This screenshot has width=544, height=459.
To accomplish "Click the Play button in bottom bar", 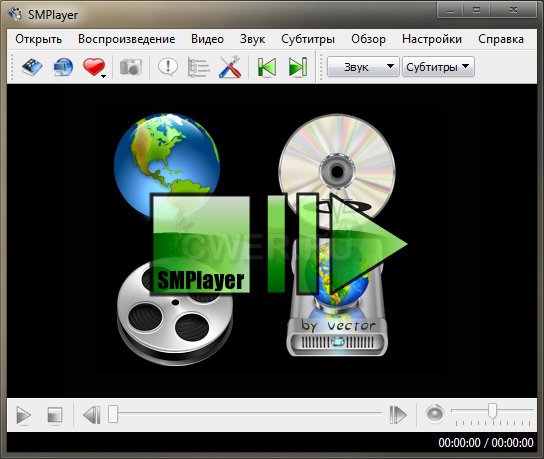I will tap(23, 415).
